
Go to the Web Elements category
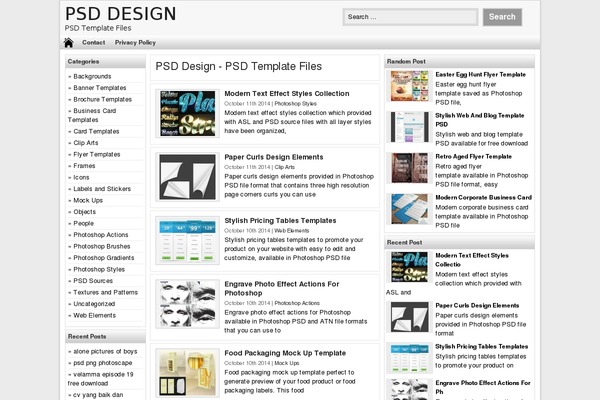click(94, 315)
